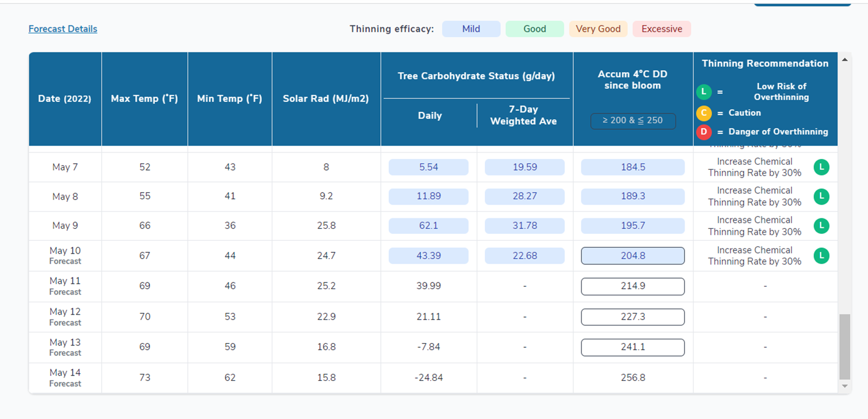The height and width of the screenshot is (419, 868).
Task: Open the Forecast Details link
Action: [x=63, y=29]
